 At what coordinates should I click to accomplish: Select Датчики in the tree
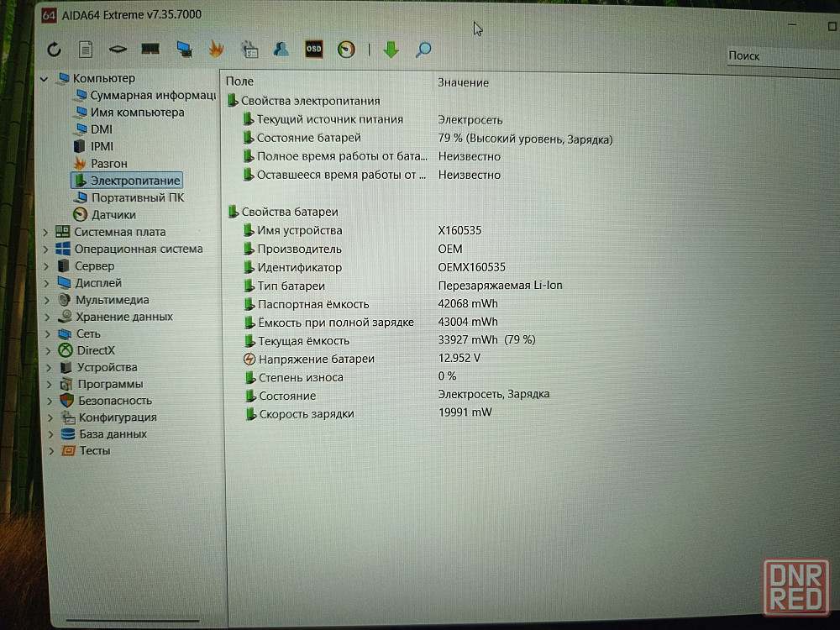point(113,215)
